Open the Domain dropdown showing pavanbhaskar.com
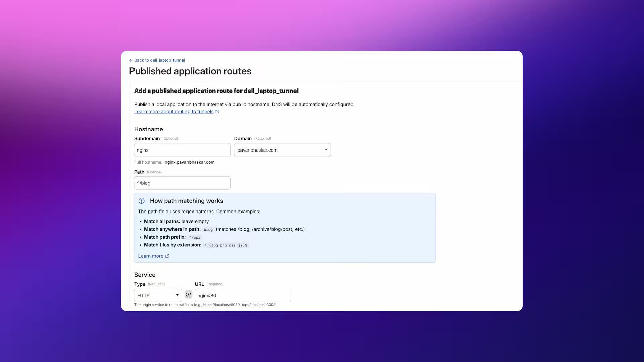Screen dimensions: 644x362 tap(278, 150)
